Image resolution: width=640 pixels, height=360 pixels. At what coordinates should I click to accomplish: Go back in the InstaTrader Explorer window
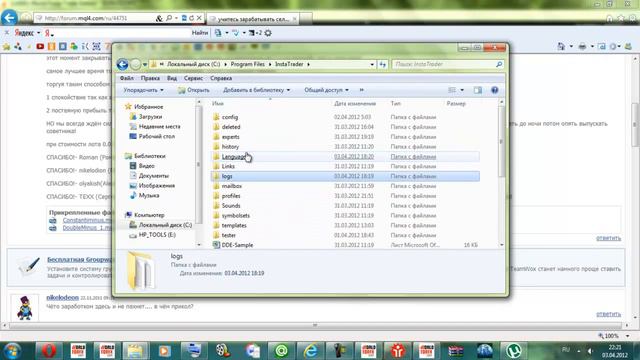(122, 64)
